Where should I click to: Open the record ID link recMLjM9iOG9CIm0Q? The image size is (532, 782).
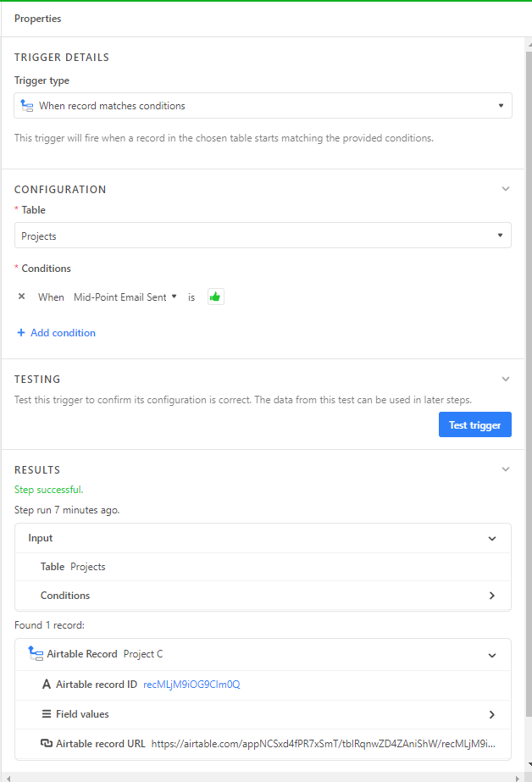point(191,685)
